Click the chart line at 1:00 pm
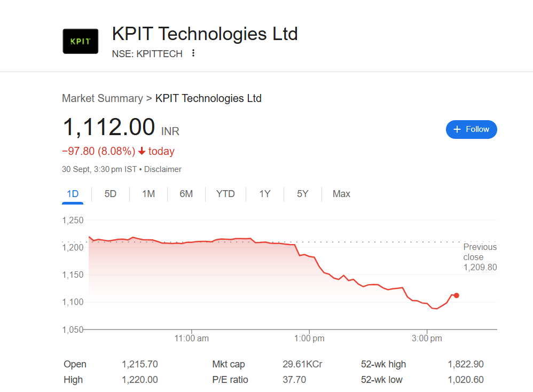The width and height of the screenshot is (533, 392). (310, 256)
